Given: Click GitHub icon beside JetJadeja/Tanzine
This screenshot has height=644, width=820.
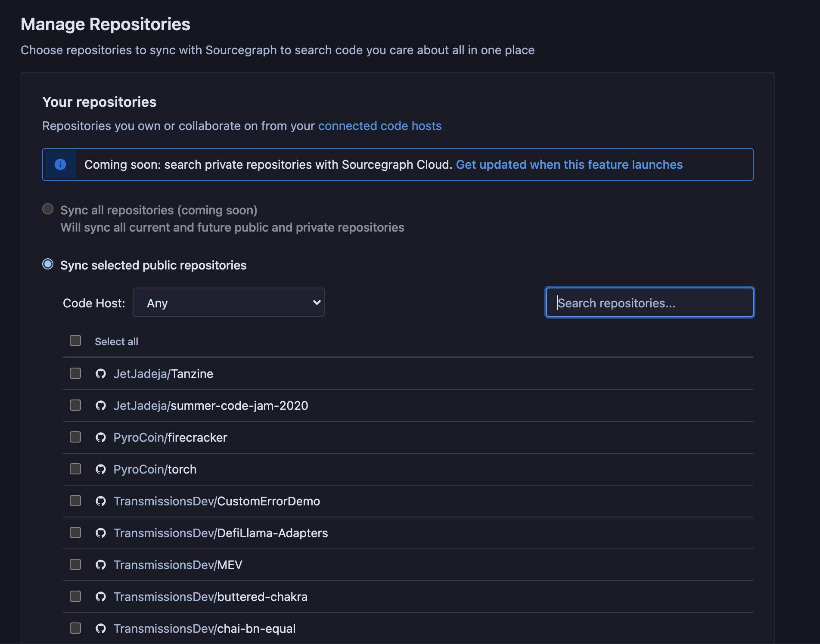Looking at the screenshot, I should tap(101, 374).
